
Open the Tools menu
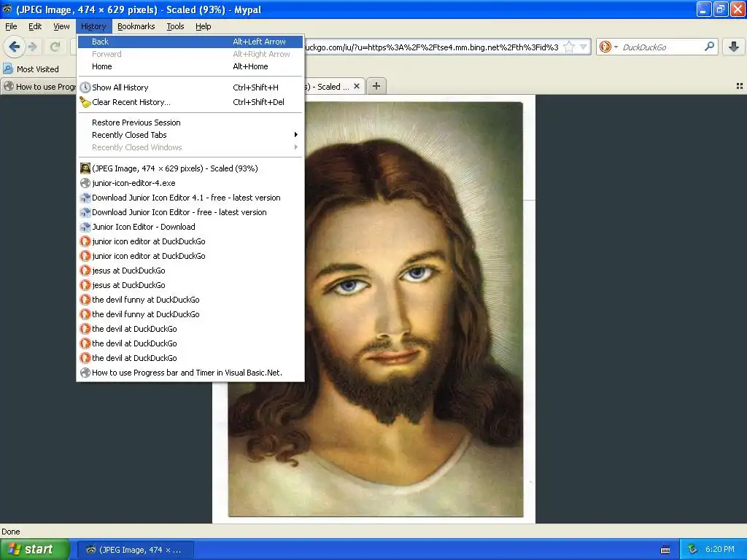[175, 26]
